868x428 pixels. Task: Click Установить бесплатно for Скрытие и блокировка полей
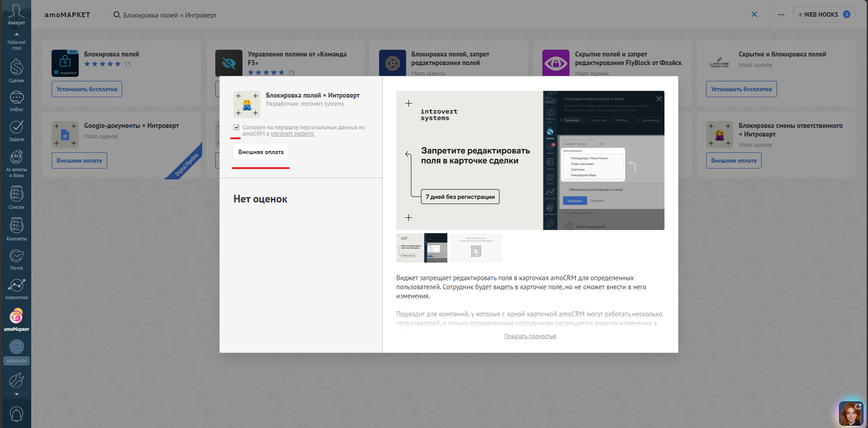pyautogui.click(x=741, y=89)
